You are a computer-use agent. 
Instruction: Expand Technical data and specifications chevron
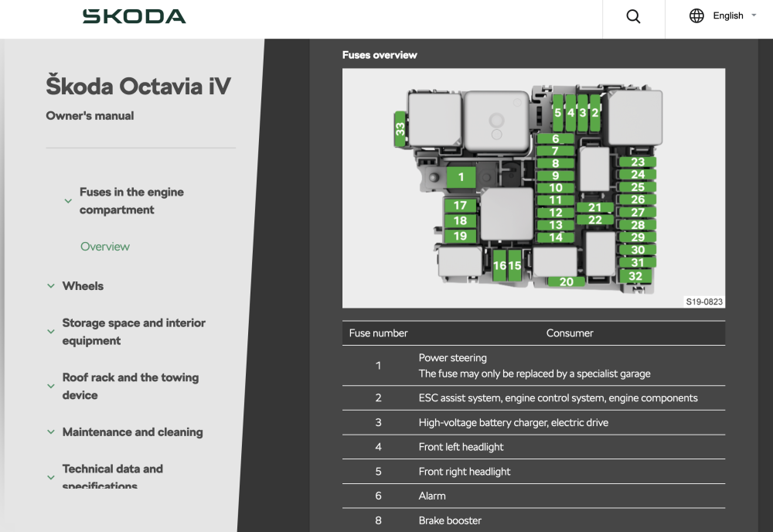pyautogui.click(x=51, y=478)
